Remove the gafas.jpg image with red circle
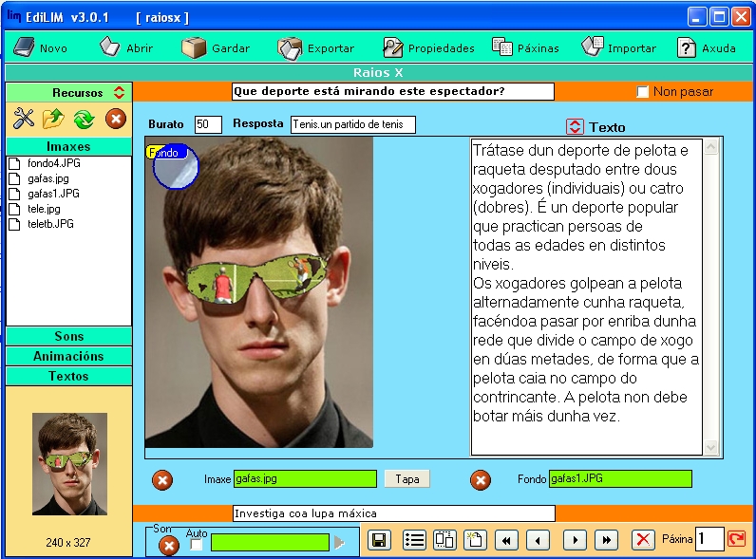This screenshot has width=756, height=559. tap(162, 480)
